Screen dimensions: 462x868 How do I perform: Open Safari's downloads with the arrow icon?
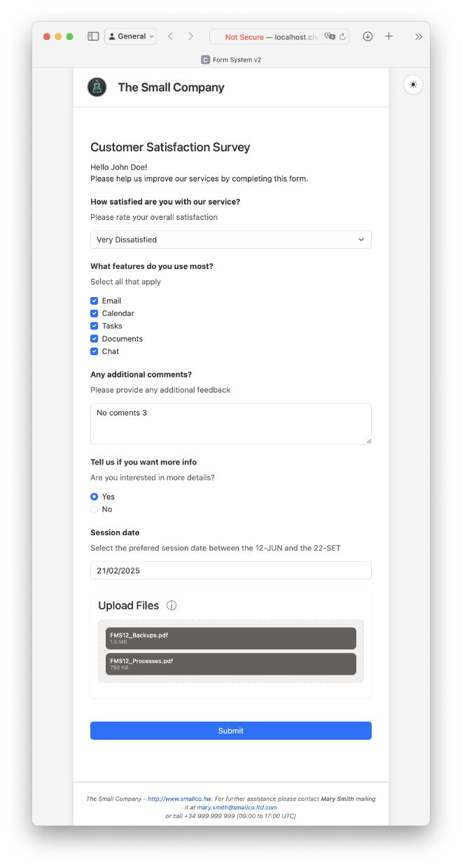click(x=367, y=36)
